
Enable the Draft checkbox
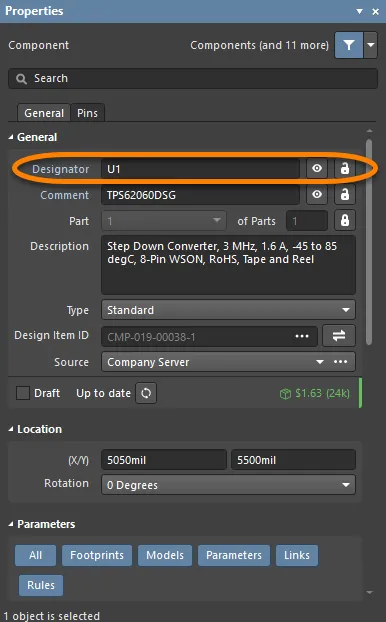tap(23, 393)
